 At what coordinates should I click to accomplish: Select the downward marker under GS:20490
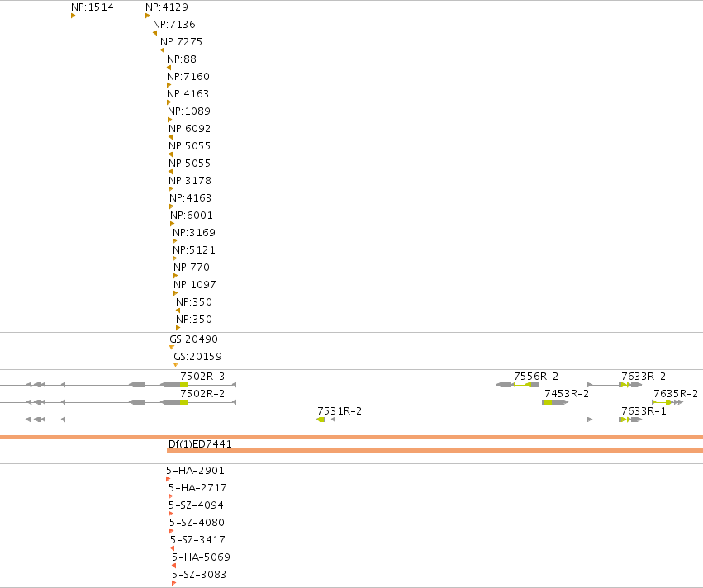click(172, 348)
